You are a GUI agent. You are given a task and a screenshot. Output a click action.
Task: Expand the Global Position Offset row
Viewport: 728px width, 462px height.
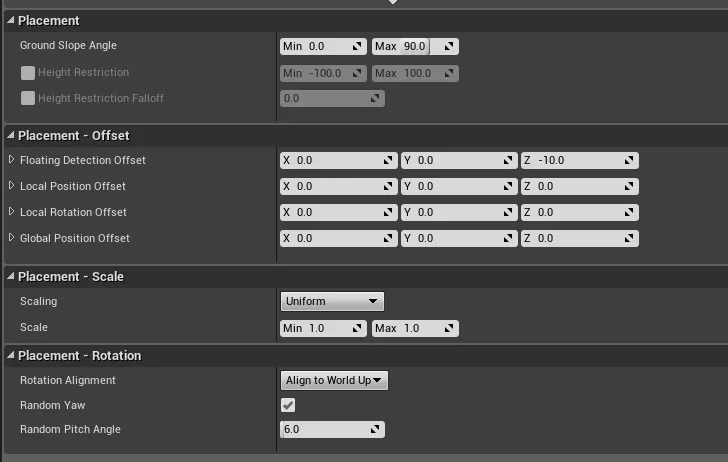tap(12, 238)
